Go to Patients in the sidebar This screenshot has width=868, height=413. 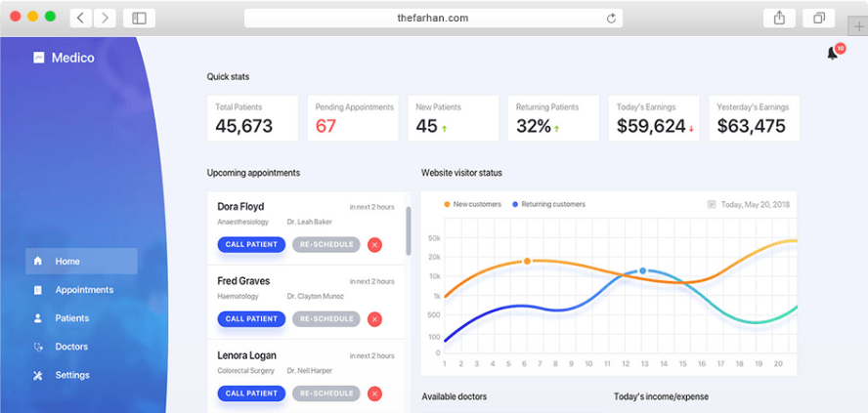tap(72, 318)
